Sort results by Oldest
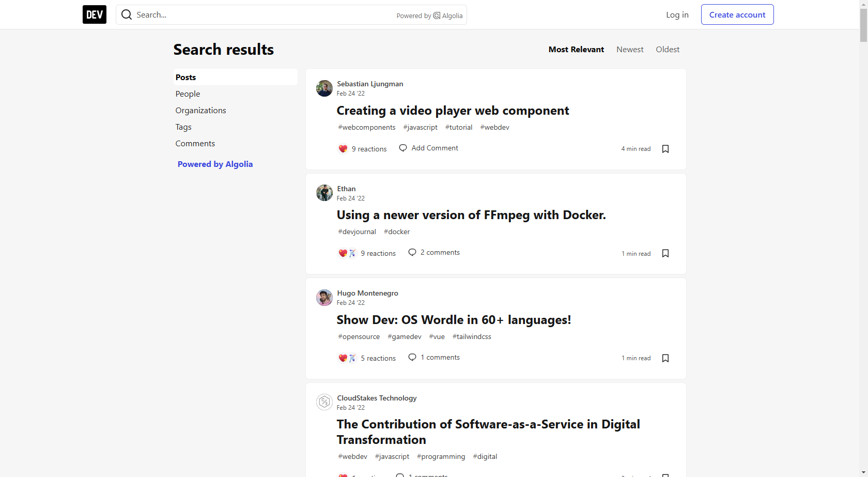This screenshot has width=868, height=477. coord(668,50)
